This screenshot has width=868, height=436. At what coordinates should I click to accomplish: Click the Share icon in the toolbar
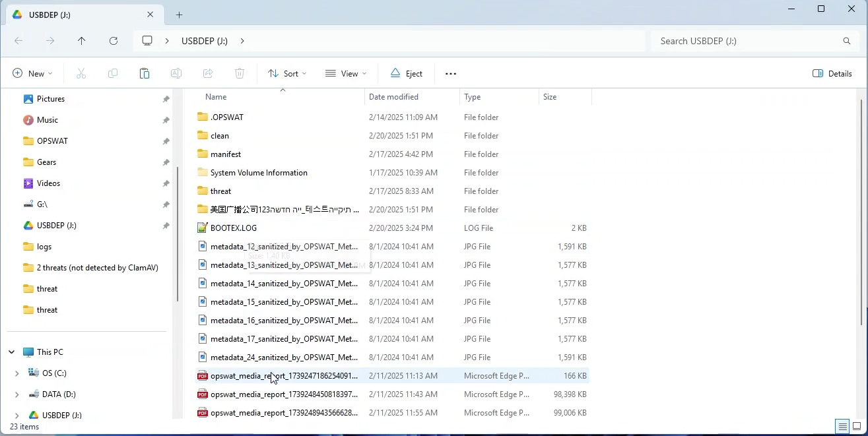[x=208, y=73]
